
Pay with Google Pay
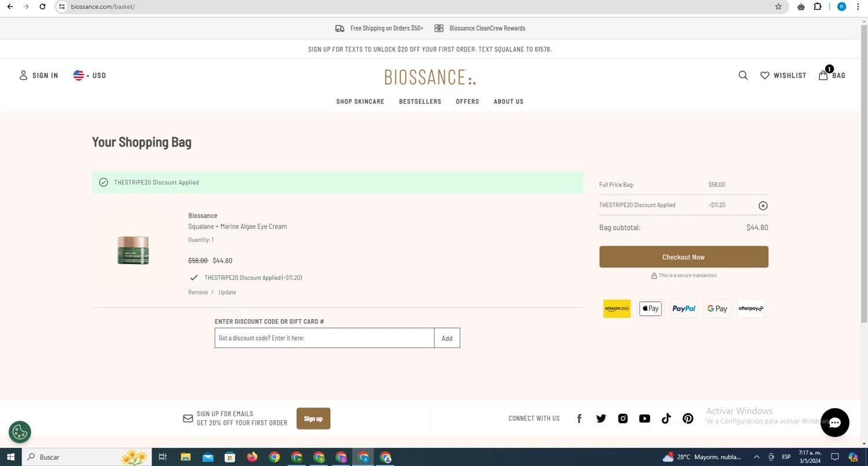click(717, 309)
